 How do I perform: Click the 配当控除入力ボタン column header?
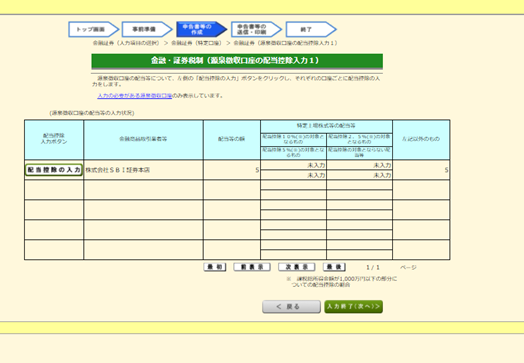(x=54, y=139)
